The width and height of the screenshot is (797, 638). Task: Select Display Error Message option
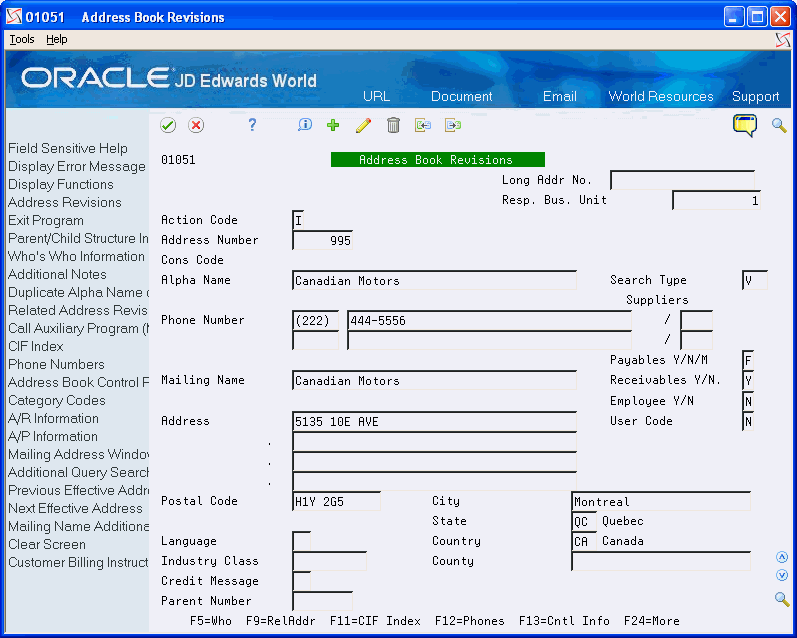77,166
